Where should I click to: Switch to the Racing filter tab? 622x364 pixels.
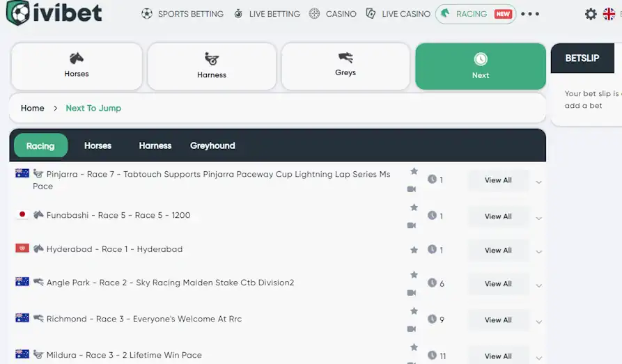tap(40, 145)
